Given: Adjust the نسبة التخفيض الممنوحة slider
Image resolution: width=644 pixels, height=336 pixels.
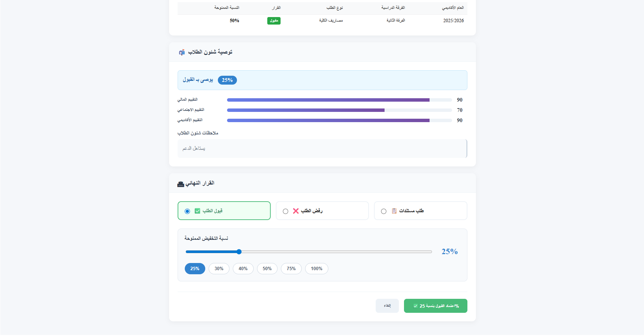Looking at the screenshot, I should [239, 252].
